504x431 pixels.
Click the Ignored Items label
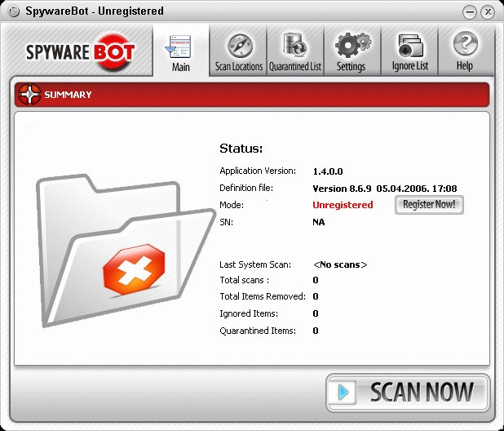click(x=249, y=313)
